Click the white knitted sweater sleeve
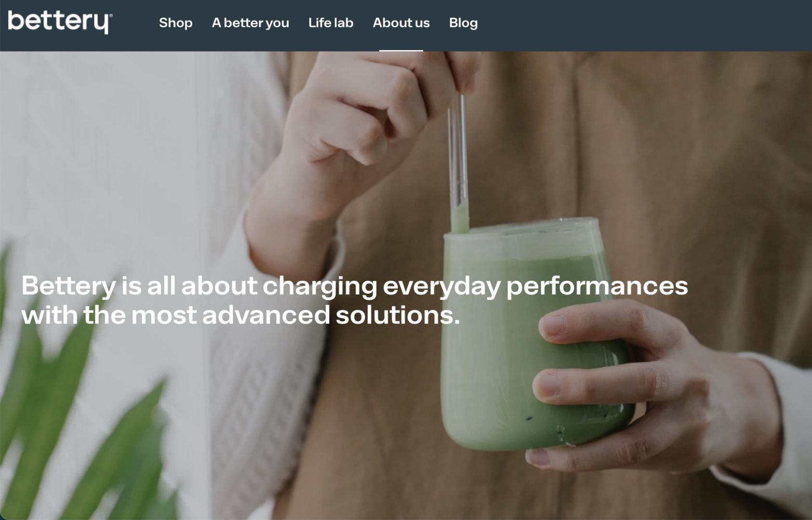812x520 pixels. [x=270, y=385]
